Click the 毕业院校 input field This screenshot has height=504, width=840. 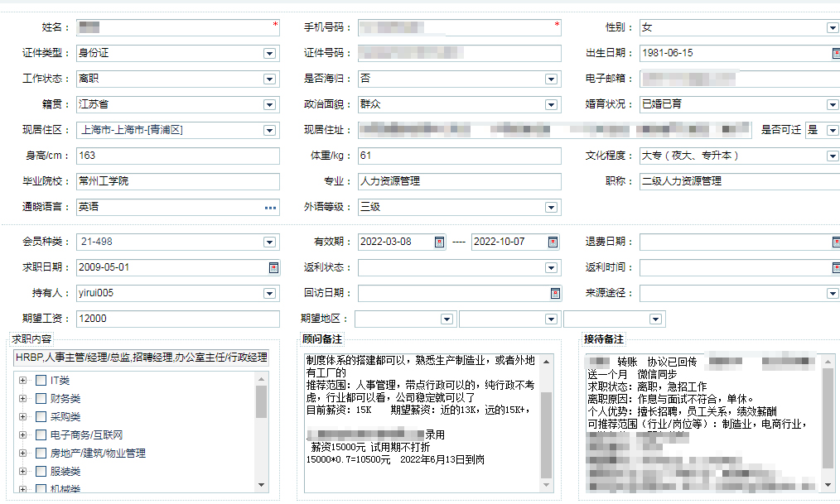tap(178, 182)
